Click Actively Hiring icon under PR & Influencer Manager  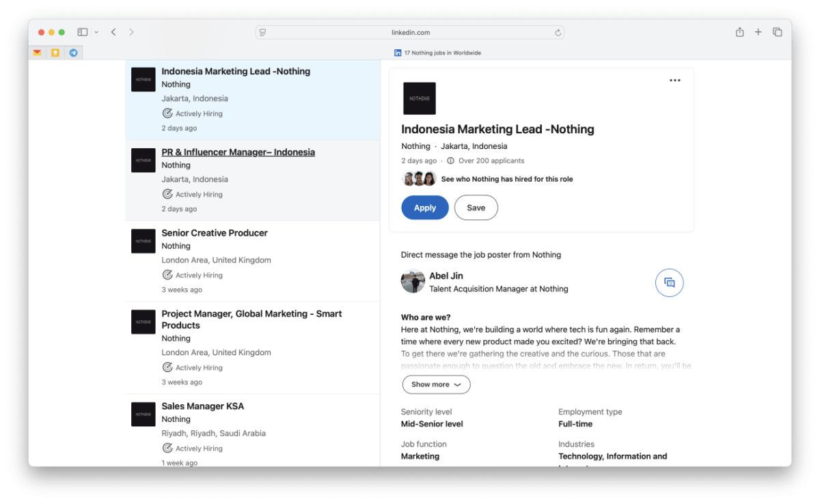click(167, 195)
